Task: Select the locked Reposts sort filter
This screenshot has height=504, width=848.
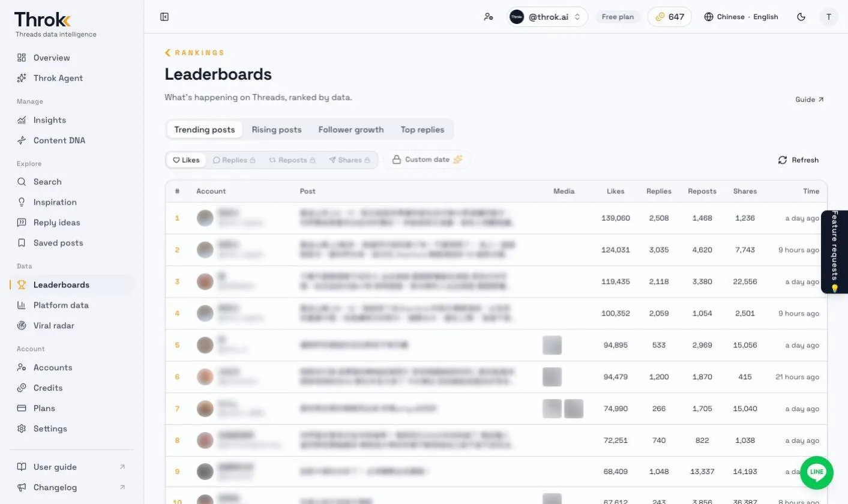Action: (292, 160)
